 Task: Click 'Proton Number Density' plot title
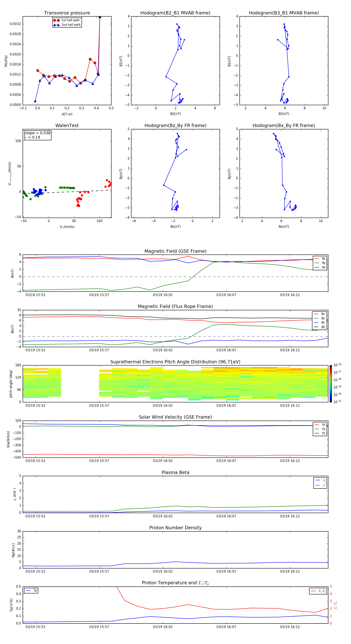(x=175, y=528)
